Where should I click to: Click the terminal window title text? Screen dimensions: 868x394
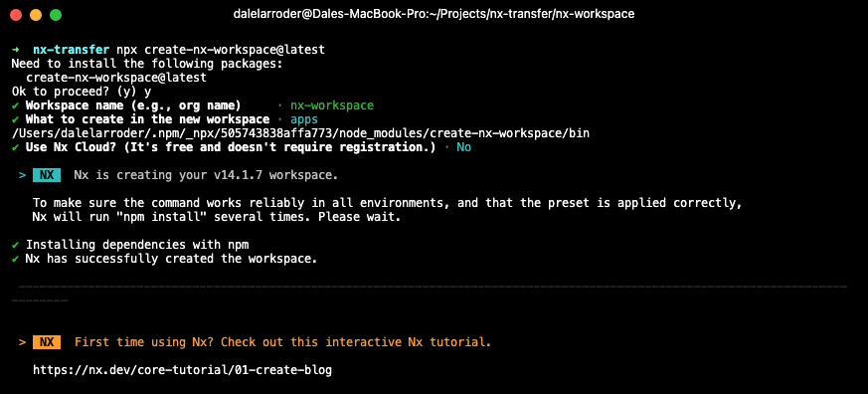[x=434, y=14]
